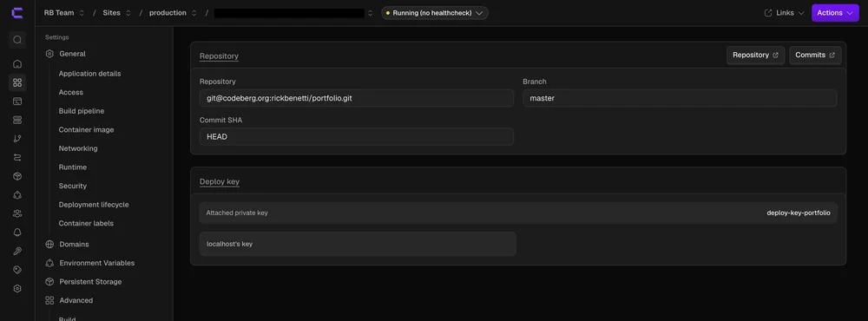The height and width of the screenshot is (321, 868).
Task: Open Build pipeline settings
Action: 82,111
